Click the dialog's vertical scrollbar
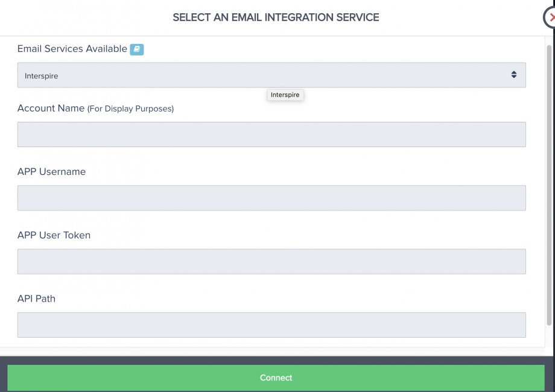The height and width of the screenshot is (392, 555). [x=549, y=185]
